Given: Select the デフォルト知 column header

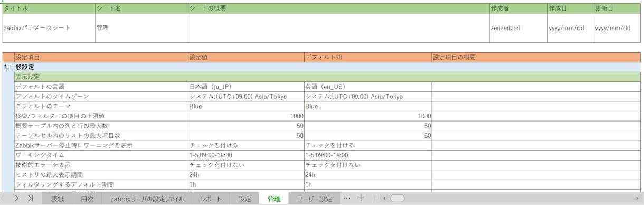Looking at the screenshot, I should [367, 57].
